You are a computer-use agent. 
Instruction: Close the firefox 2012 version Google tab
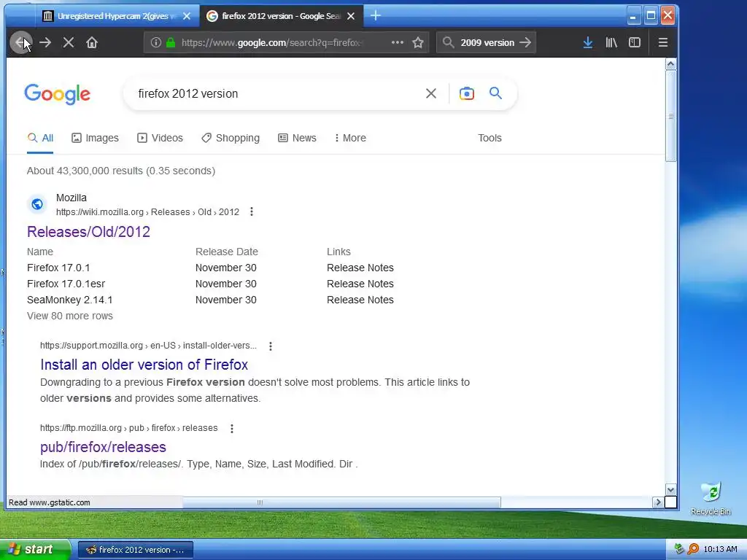click(351, 16)
